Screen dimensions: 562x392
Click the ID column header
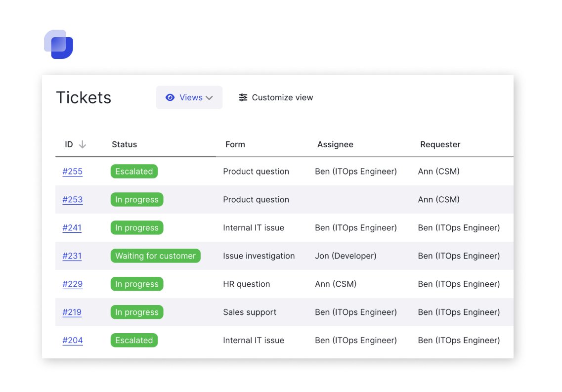(x=69, y=144)
